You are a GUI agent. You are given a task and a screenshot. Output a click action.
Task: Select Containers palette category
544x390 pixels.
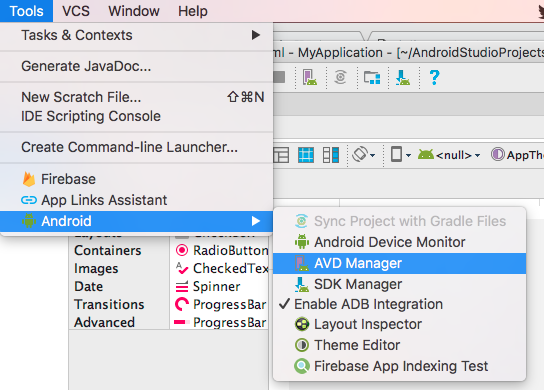pyautogui.click(x=108, y=251)
